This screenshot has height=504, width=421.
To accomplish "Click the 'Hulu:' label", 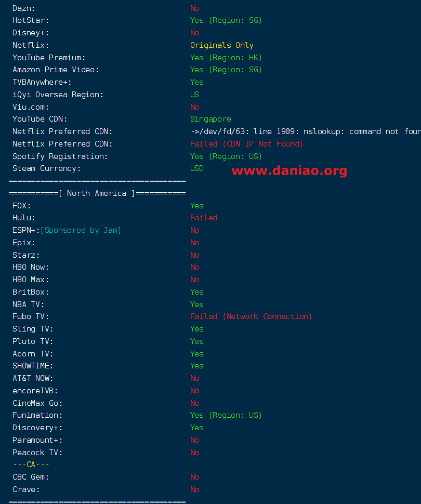I will click(23, 218).
